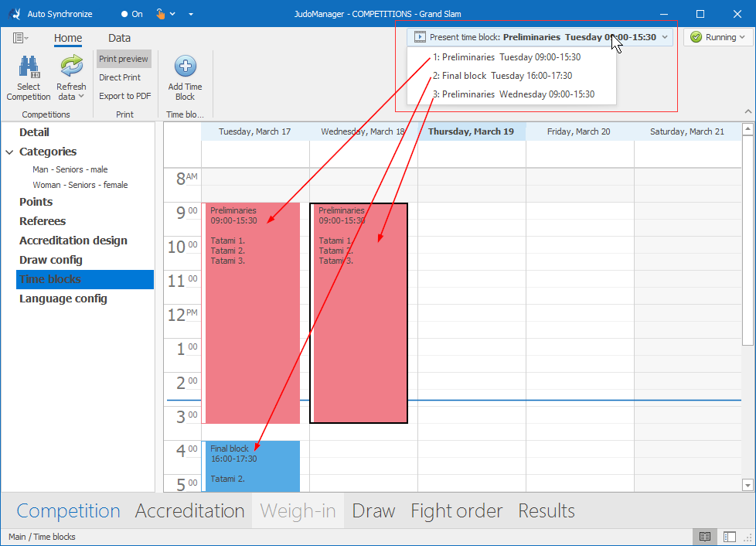Click Thursday, March 19 day header
Screen dimensions: 756x546
pyautogui.click(x=471, y=131)
